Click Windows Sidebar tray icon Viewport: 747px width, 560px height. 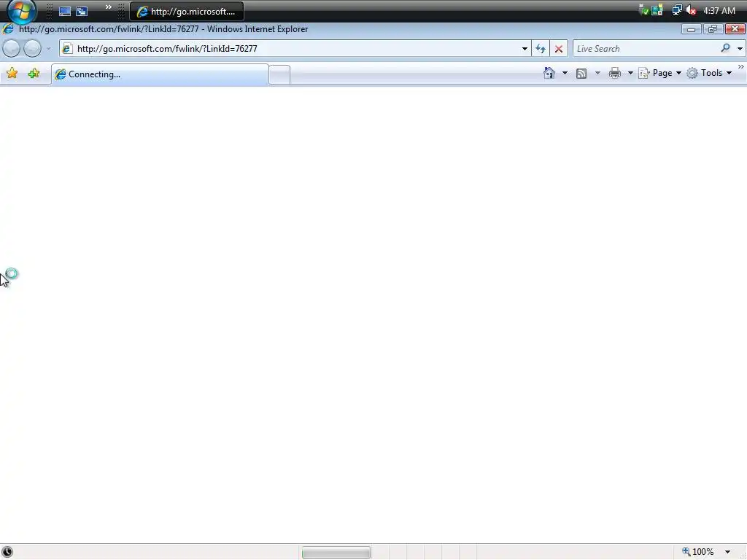click(x=657, y=10)
